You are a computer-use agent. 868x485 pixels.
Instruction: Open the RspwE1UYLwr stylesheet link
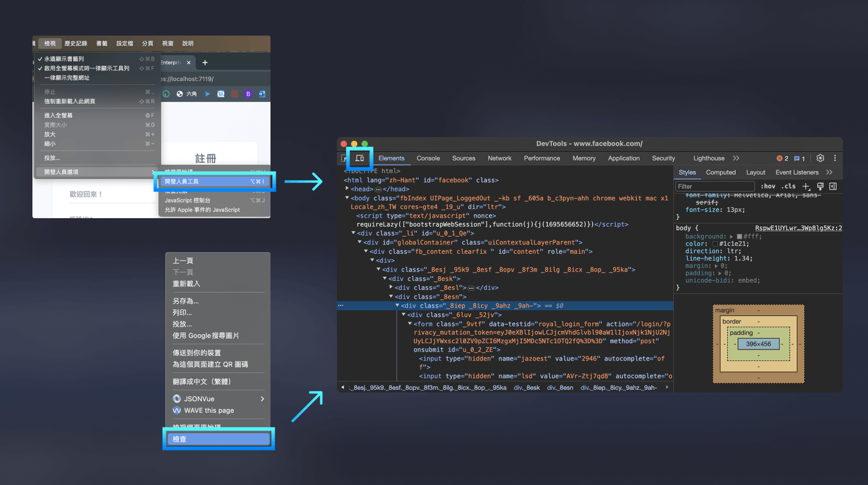click(x=798, y=228)
